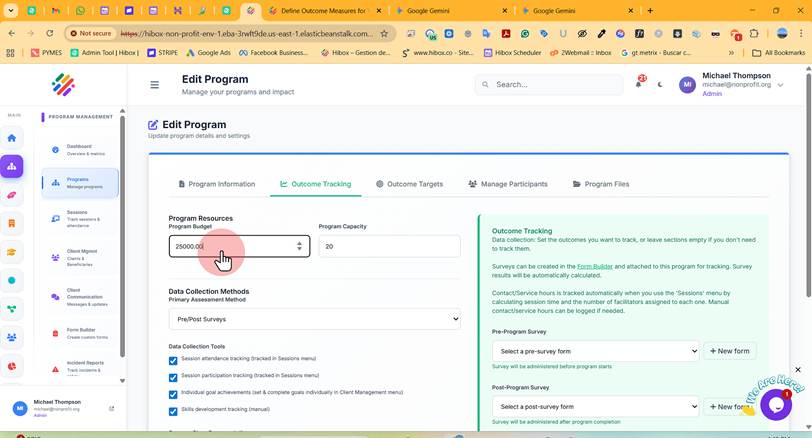Expand the post-survey form dropdown
Viewport: 812px width, 438px height.
(x=596, y=406)
